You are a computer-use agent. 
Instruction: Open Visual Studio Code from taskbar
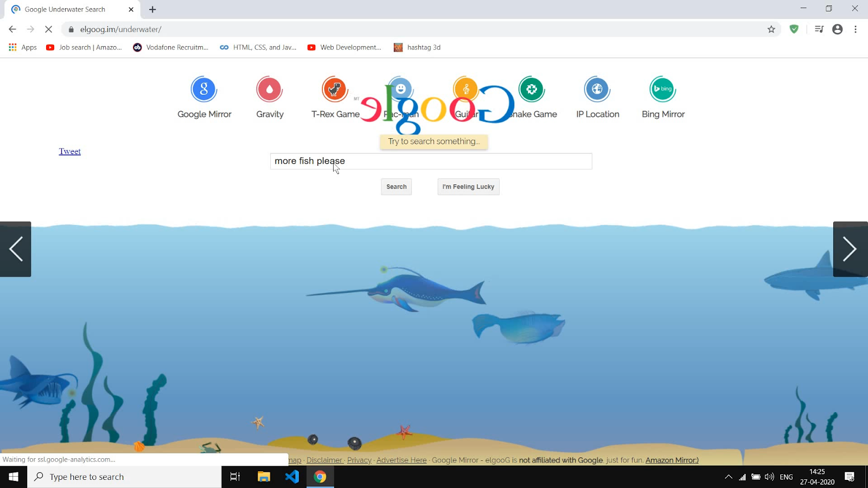(x=292, y=477)
